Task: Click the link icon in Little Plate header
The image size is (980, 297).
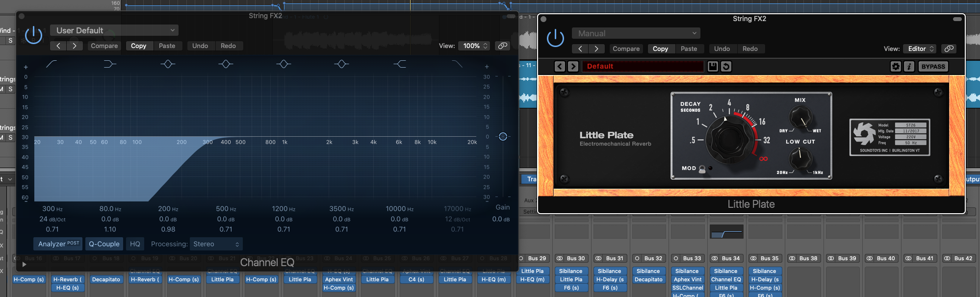Action: 949,49
